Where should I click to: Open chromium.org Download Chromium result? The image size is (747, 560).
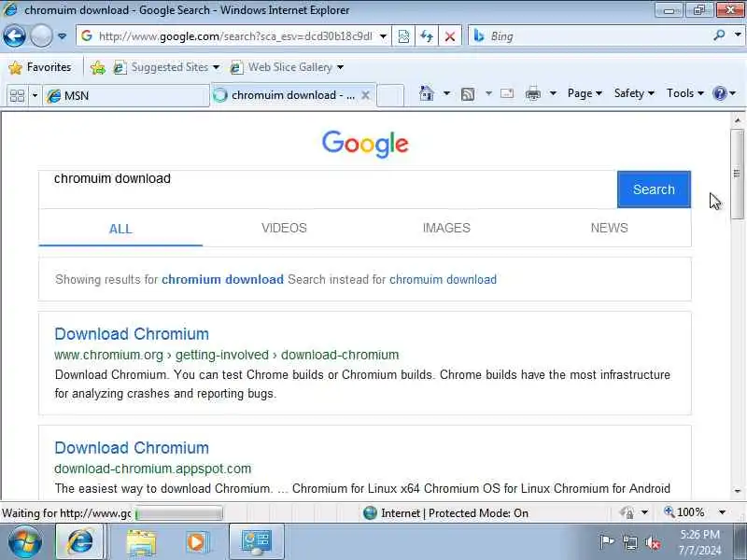(x=132, y=334)
